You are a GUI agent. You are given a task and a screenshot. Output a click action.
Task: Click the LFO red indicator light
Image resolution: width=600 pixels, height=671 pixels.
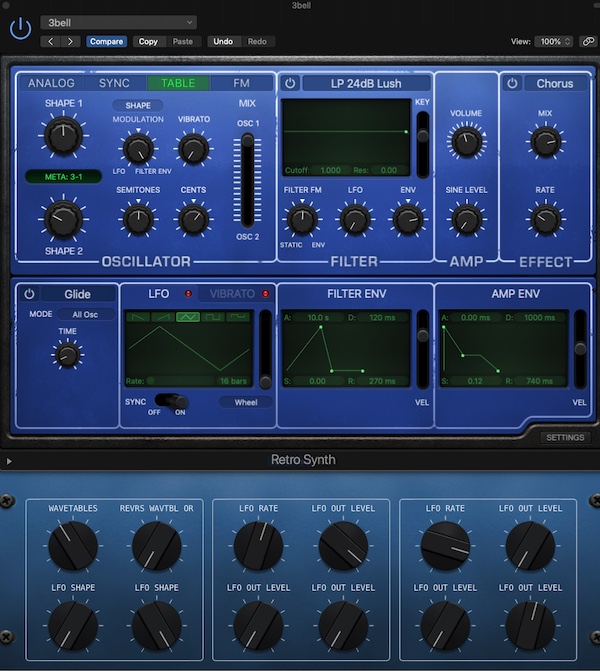point(188,294)
